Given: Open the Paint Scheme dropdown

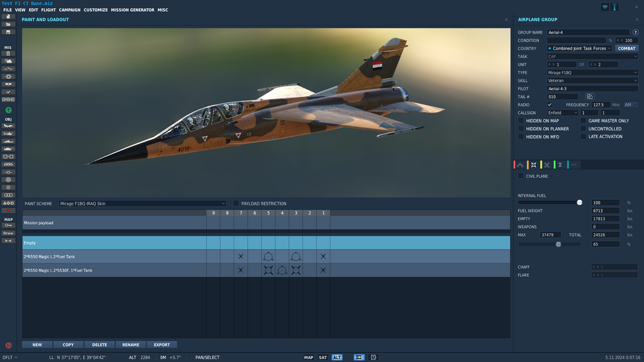Looking at the screenshot, I should coord(142,204).
